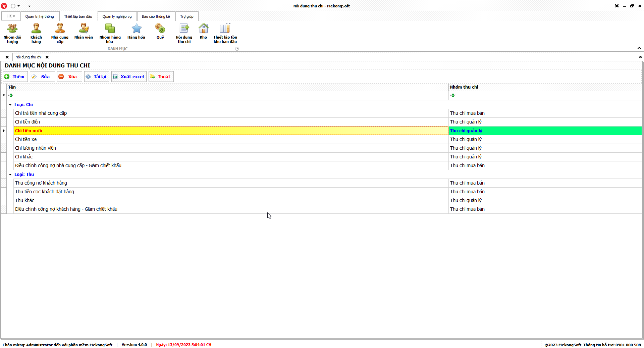Switch to Quản trị hệ thống tab
Image resolution: width=644 pixels, height=348 pixels.
pos(40,16)
